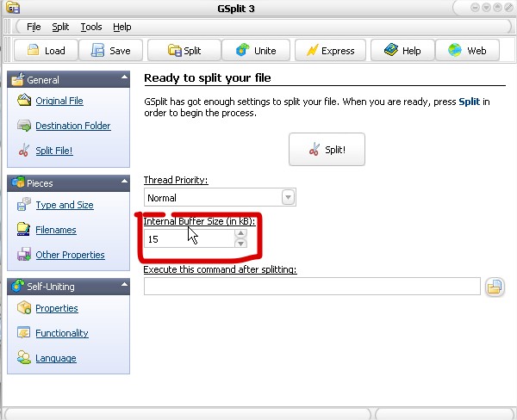The width and height of the screenshot is (517, 420).
Task: Decrease the internal buffer size
Action: [240, 244]
